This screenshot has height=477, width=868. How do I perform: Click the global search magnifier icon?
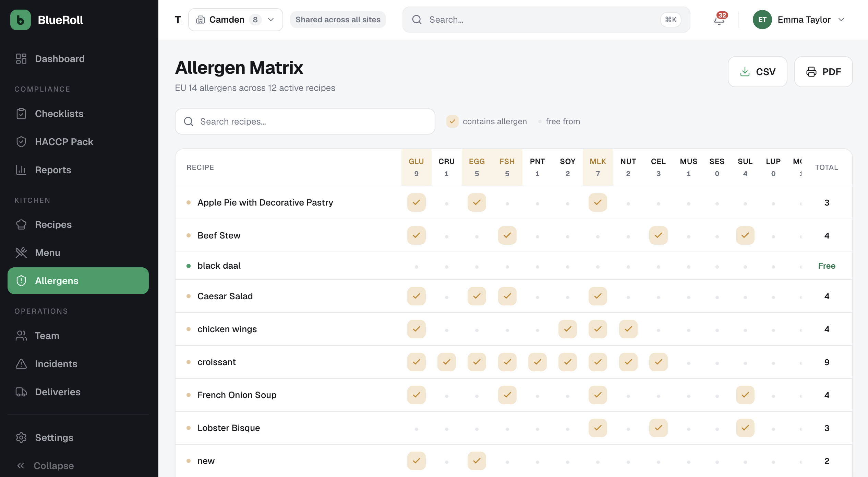point(417,20)
